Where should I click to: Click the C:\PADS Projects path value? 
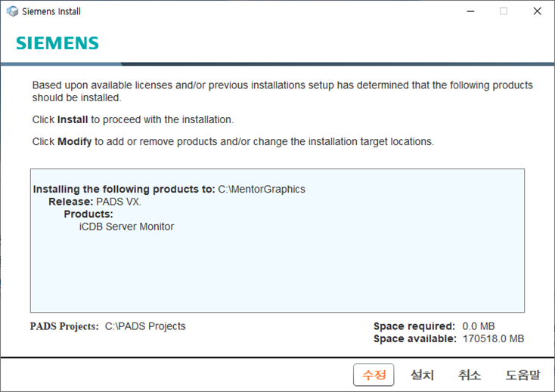click(145, 326)
